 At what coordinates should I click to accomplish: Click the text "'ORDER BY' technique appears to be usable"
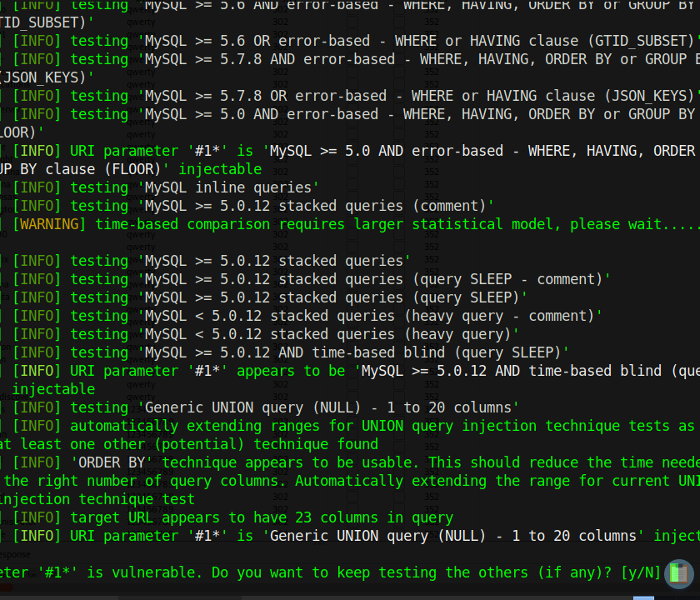245,462
